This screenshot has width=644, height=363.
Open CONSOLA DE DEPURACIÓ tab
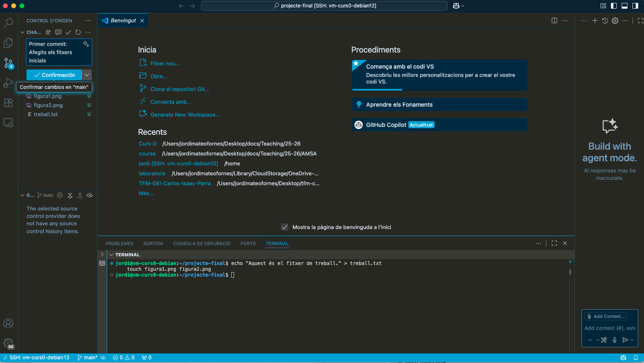202,244
